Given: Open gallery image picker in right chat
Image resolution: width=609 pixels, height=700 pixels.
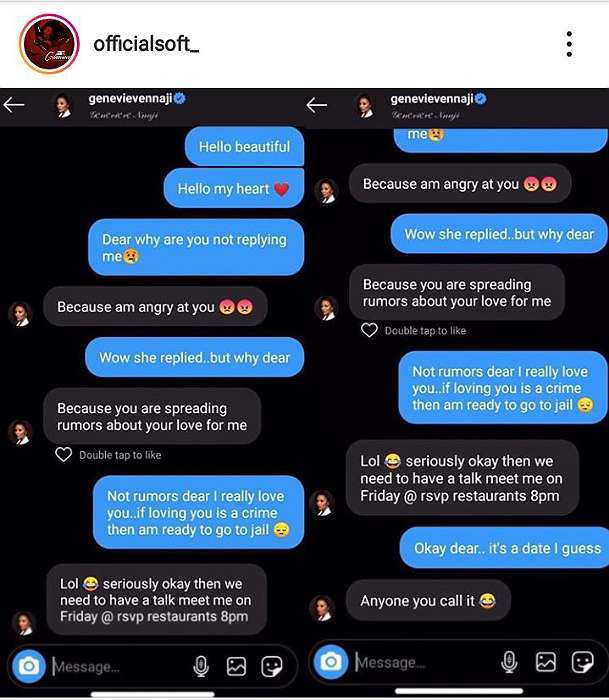Looking at the screenshot, I should [546, 662].
